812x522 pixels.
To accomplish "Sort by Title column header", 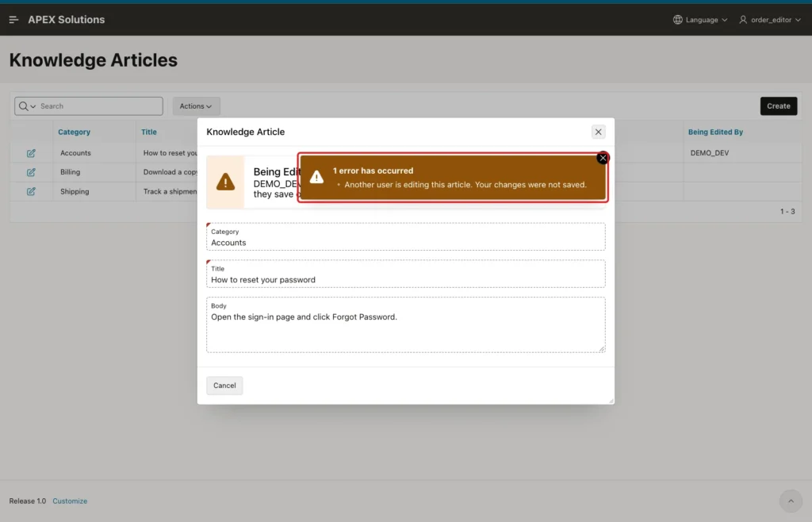I will (x=148, y=132).
